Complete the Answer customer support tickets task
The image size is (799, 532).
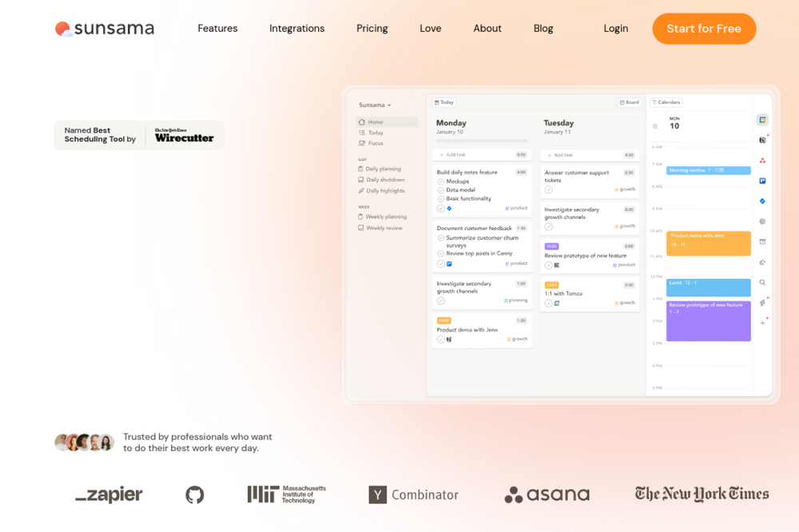[x=549, y=190]
